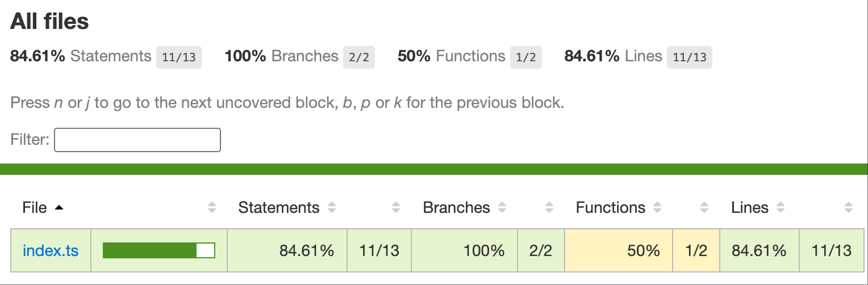Click the All files heading
868x285 pixels.
[x=49, y=22]
